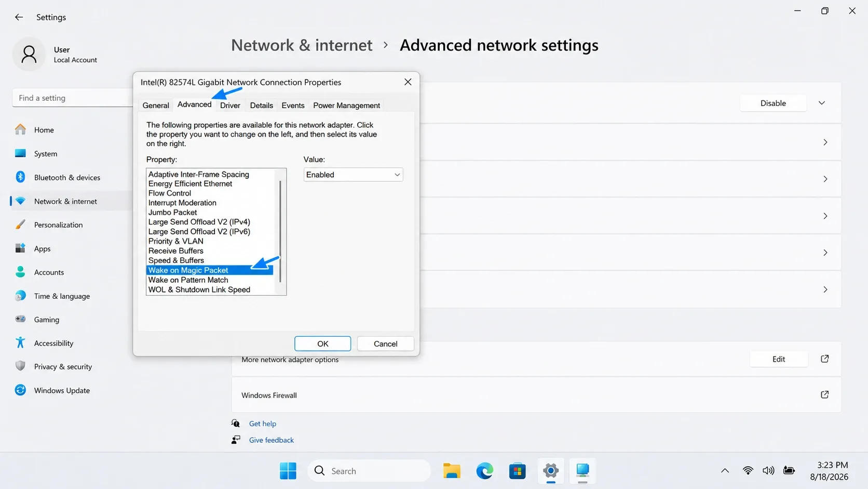The height and width of the screenshot is (489, 868).
Task: Select Speed & Buffers property
Action: [x=176, y=260]
